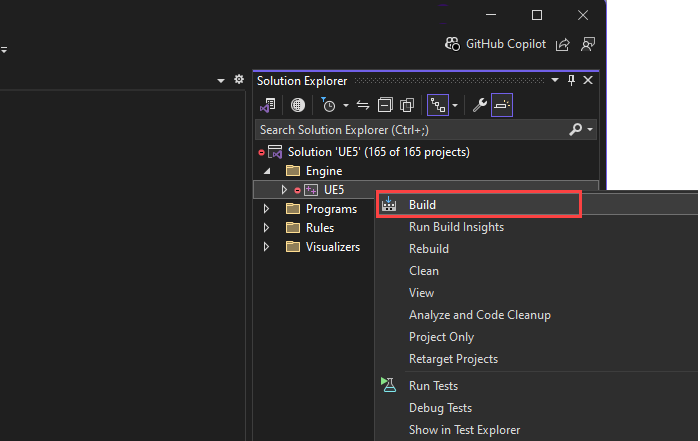Click the feedback person icon
Viewport: 700px width, 441px height.
coord(588,44)
